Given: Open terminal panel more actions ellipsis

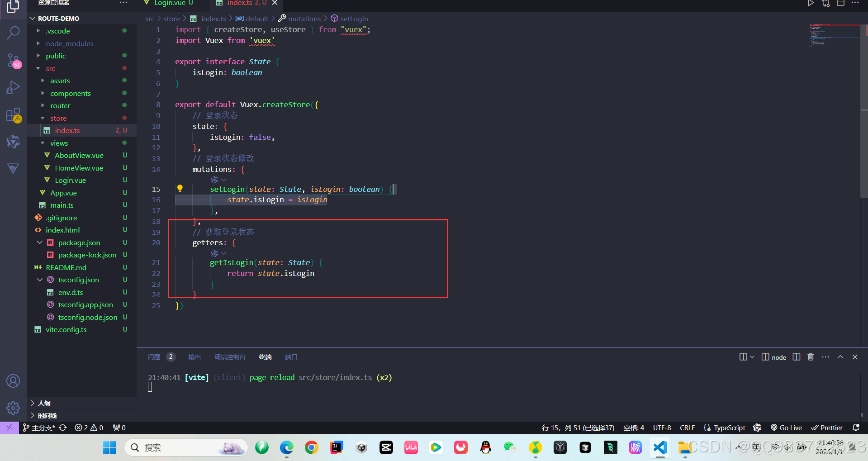Looking at the screenshot, I should coord(825,357).
